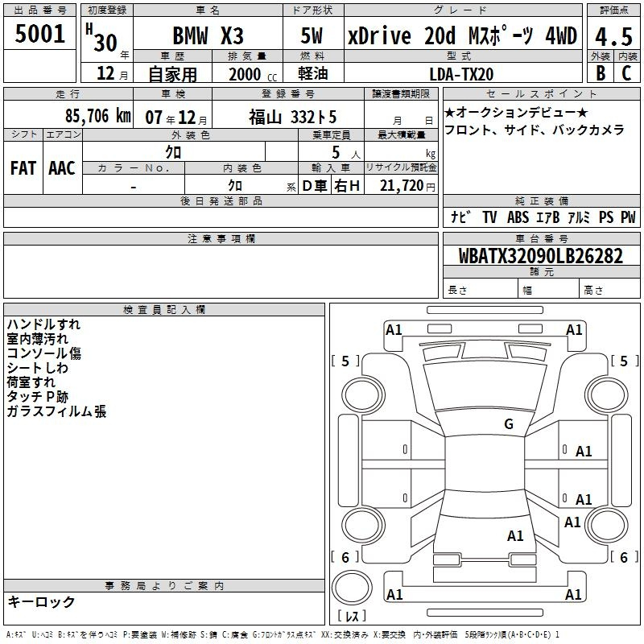Image resolution: width=644 pixels, height=644 pixels.
Task: Click the アルミ equipment entry
Action: 579,217
